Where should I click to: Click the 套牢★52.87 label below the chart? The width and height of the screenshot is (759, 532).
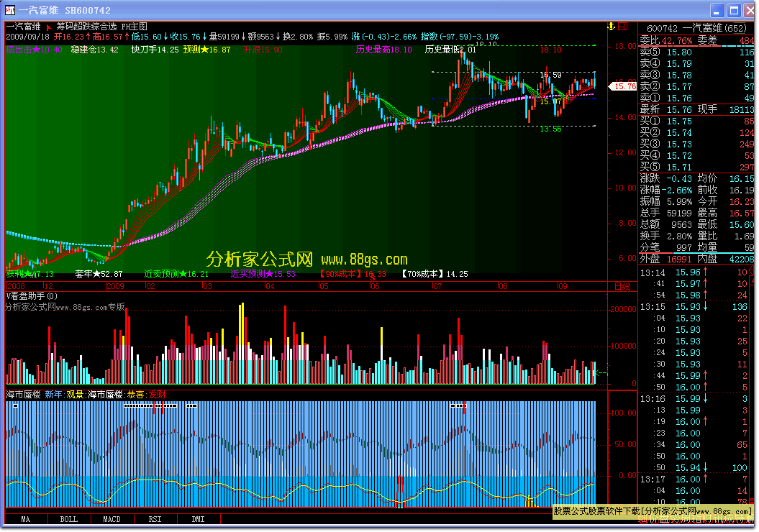point(99,274)
